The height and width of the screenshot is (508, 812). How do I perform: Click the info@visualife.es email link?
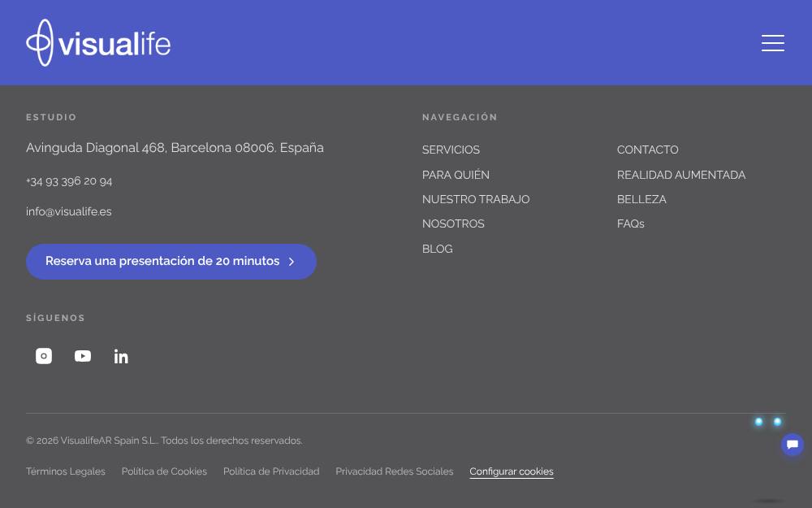[x=69, y=211]
